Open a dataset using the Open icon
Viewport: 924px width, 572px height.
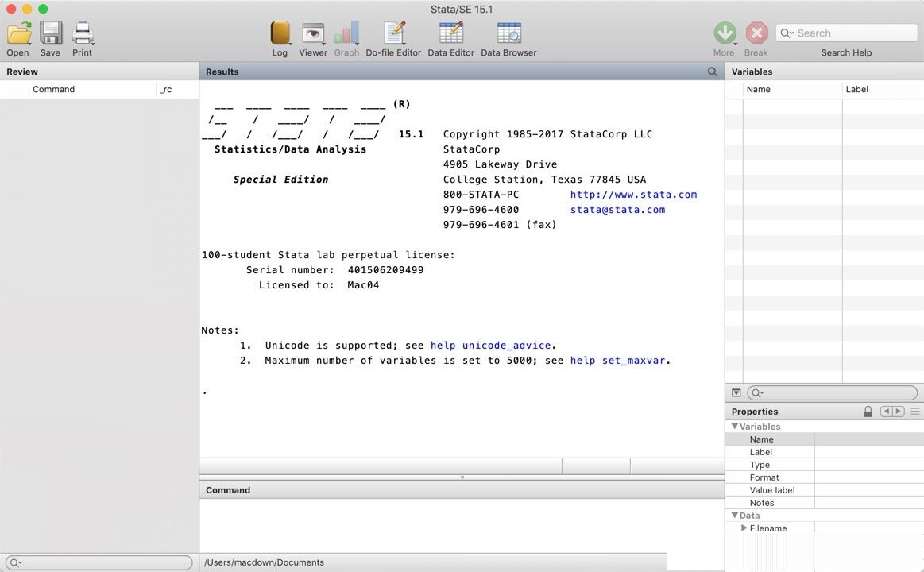click(17, 32)
